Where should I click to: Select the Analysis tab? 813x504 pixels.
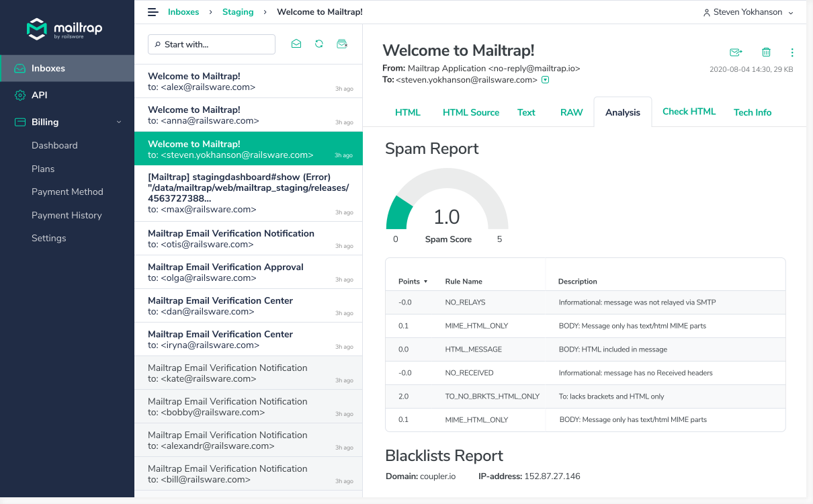(623, 112)
